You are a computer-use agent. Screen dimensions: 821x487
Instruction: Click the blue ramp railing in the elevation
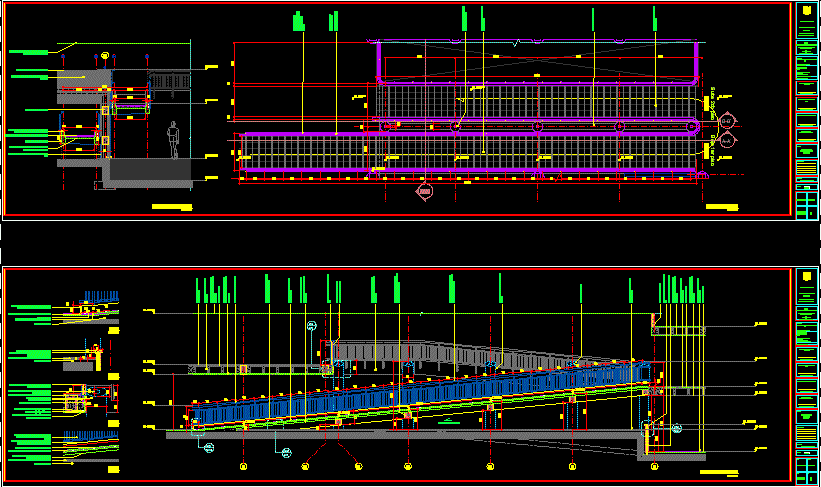(420, 398)
